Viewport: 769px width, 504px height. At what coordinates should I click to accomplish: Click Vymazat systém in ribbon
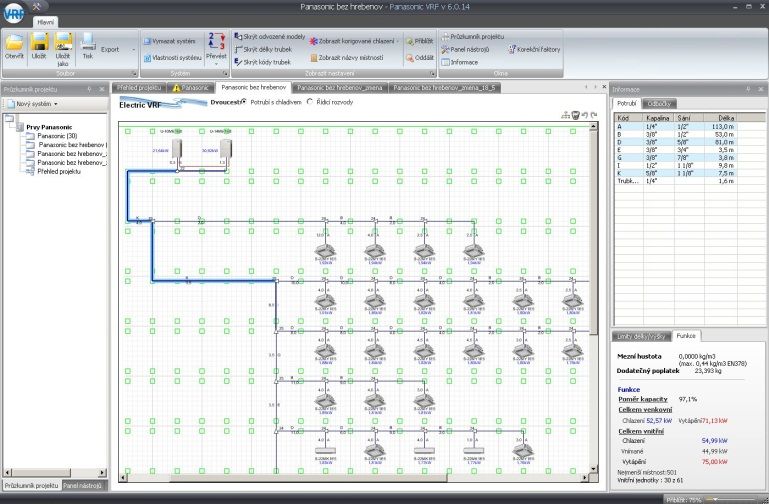[x=169, y=41]
